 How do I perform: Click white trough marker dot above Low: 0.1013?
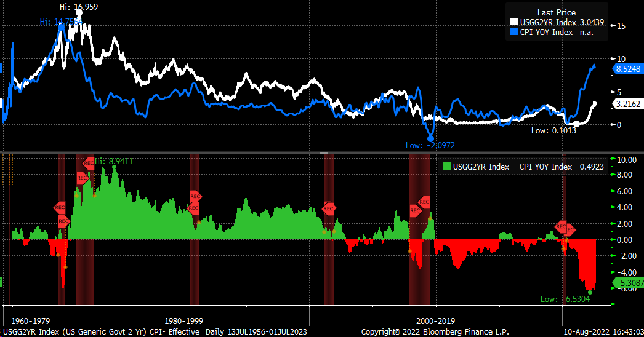coord(576,124)
